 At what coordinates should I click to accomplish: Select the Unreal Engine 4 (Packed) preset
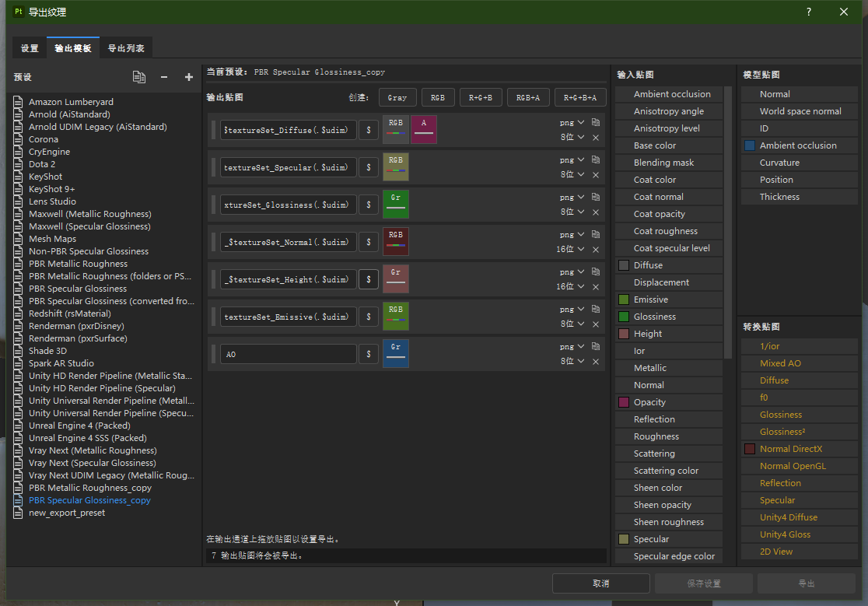click(x=79, y=426)
